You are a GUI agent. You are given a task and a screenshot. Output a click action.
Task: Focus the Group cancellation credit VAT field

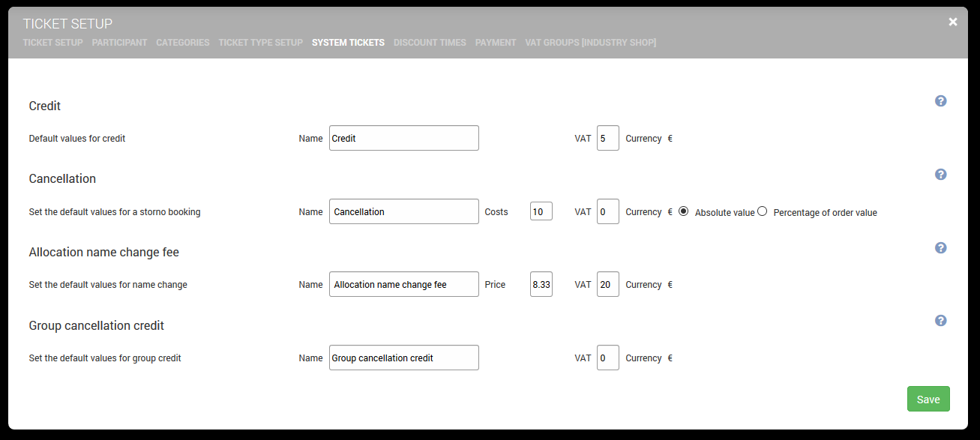(x=608, y=358)
